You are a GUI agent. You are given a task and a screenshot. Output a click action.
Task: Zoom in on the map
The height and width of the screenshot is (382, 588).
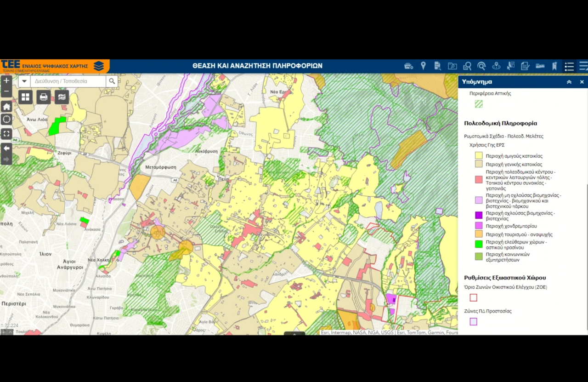pyautogui.click(x=6, y=81)
